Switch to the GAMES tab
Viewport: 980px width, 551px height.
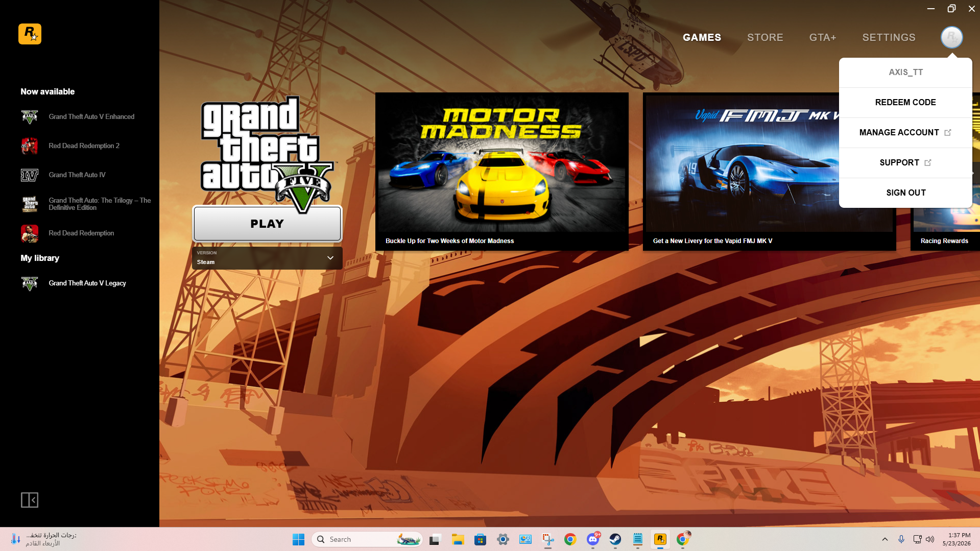(702, 37)
